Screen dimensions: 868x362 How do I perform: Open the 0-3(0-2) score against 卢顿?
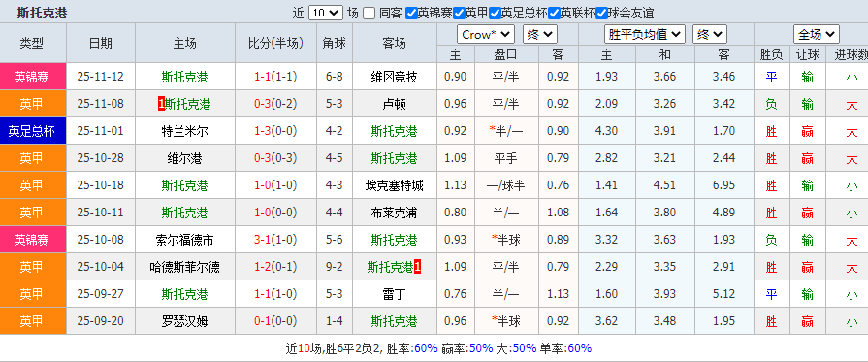pos(275,104)
